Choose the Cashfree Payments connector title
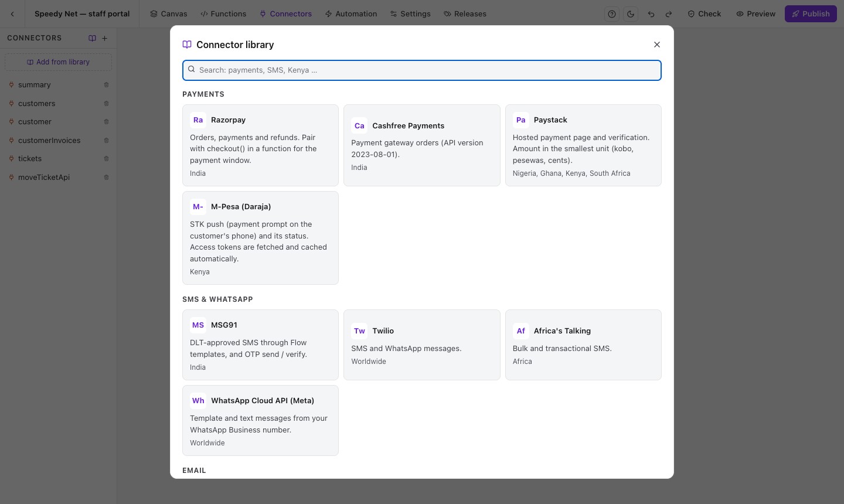Viewport: 844px width, 504px height. tap(408, 126)
